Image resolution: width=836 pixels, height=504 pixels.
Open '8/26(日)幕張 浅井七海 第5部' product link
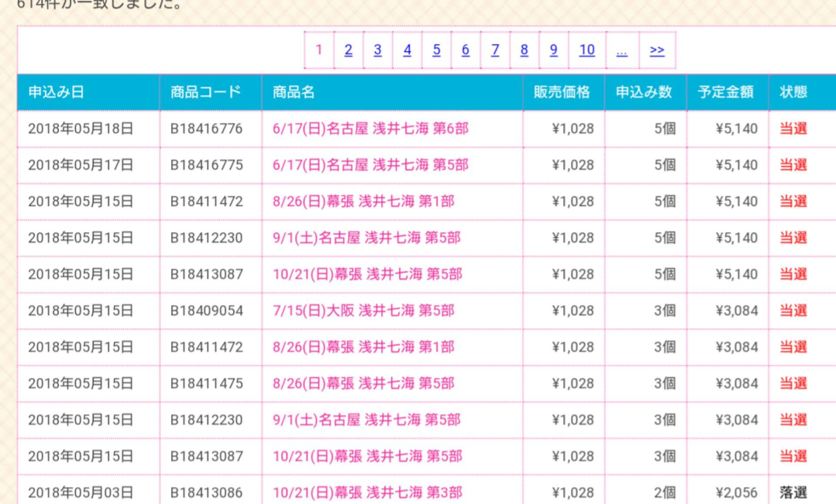[364, 383]
